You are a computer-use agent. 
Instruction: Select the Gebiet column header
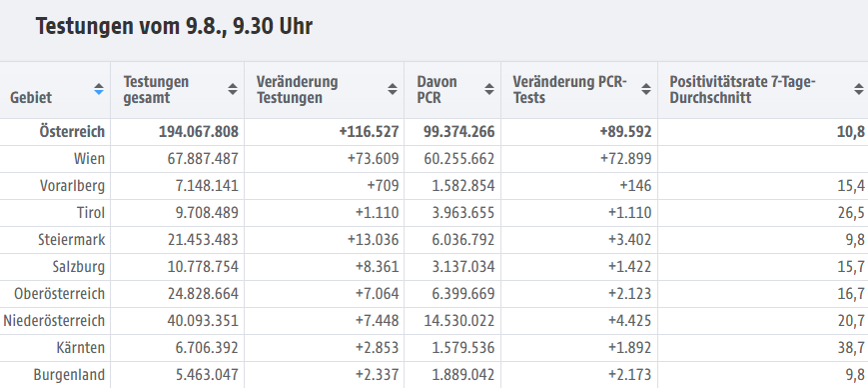point(31,98)
